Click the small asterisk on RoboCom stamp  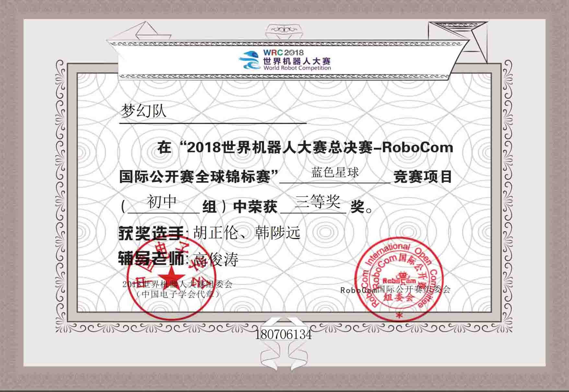(x=399, y=315)
